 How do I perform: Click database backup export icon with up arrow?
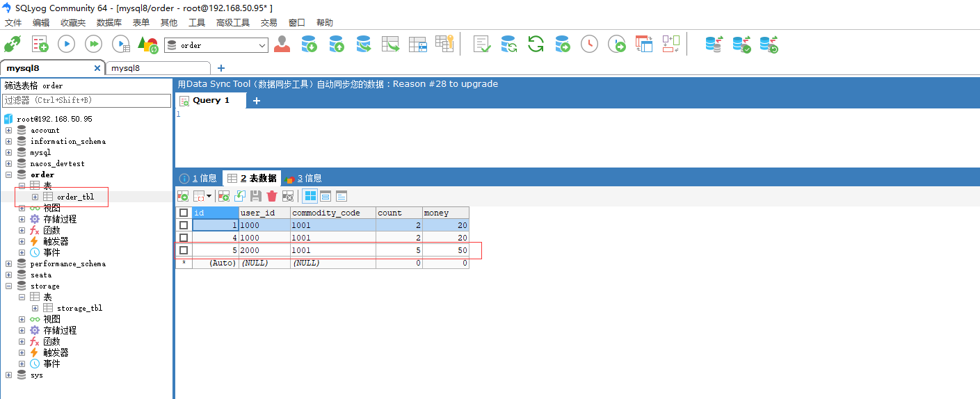[x=337, y=44]
